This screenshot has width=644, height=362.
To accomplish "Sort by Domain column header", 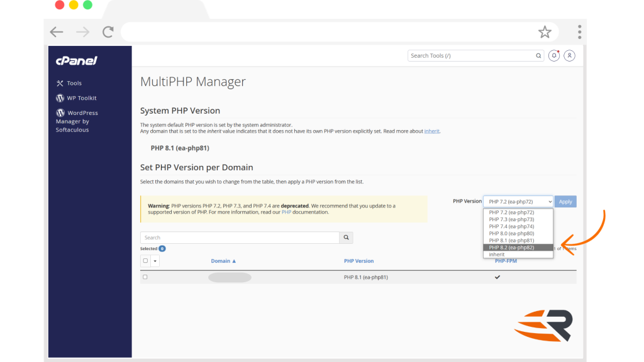I will point(223,261).
